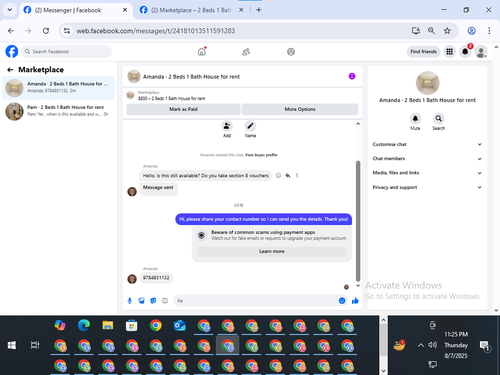
Task: Search in conversation from right panel
Action: pyautogui.click(x=439, y=118)
